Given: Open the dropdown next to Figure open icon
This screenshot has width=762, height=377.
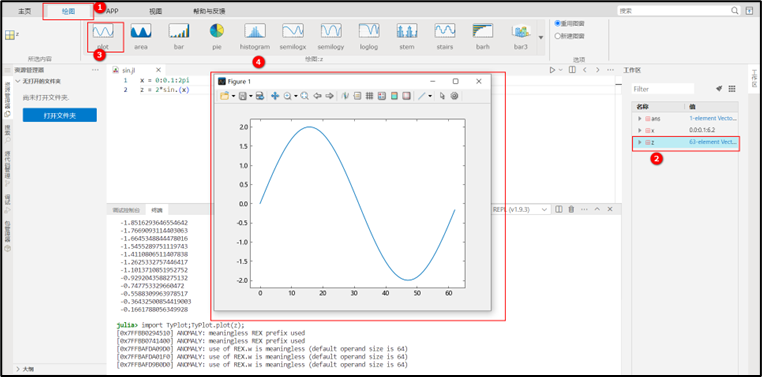Looking at the screenshot, I should [233, 96].
